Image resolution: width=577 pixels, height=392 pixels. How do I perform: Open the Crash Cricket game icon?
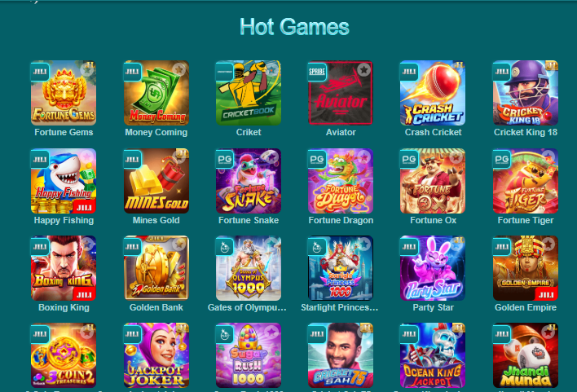point(433,93)
